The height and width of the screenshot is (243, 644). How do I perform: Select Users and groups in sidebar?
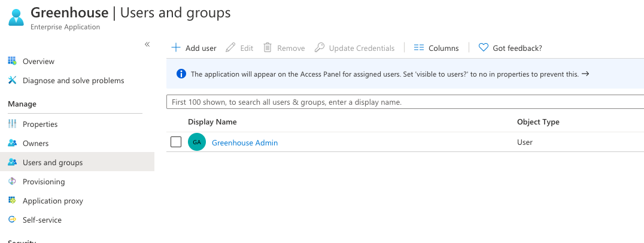pyautogui.click(x=53, y=163)
